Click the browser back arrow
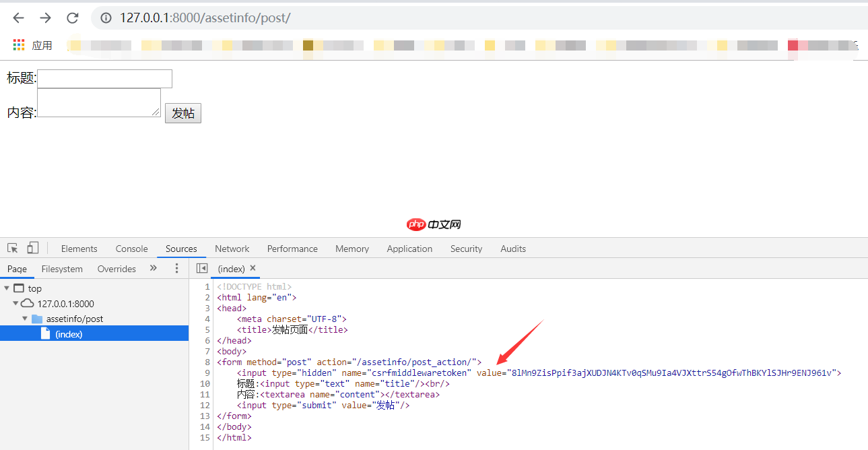 tap(19, 18)
